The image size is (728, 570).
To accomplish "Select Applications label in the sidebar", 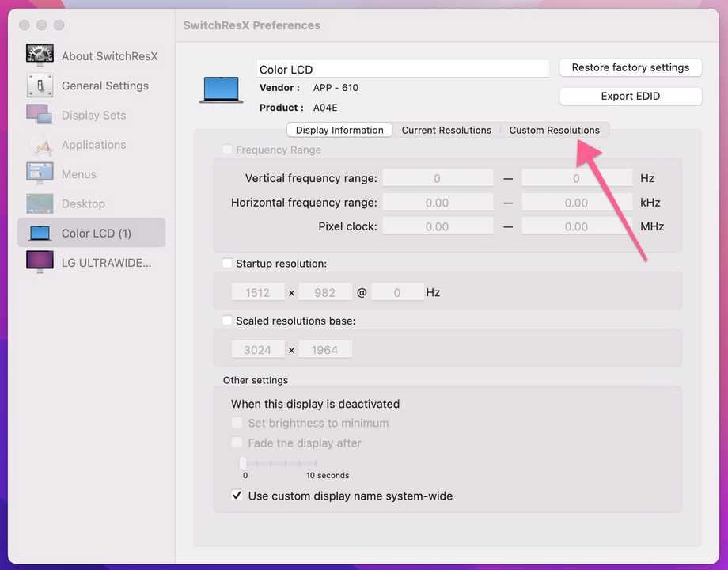I will coord(94,145).
